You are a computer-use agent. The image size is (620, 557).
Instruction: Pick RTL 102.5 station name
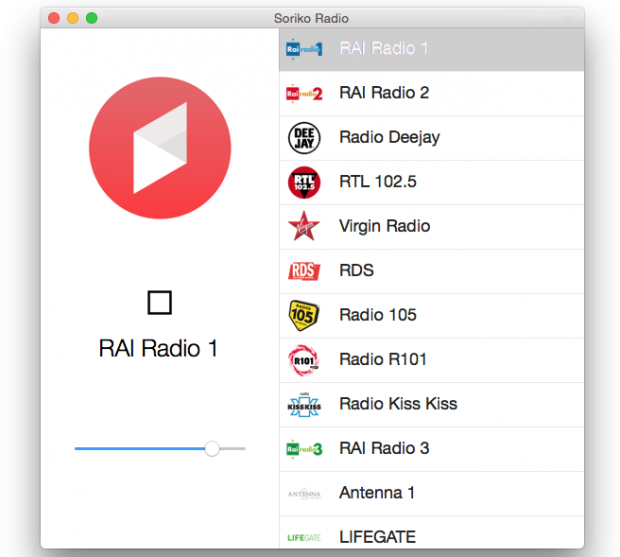point(378,182)
